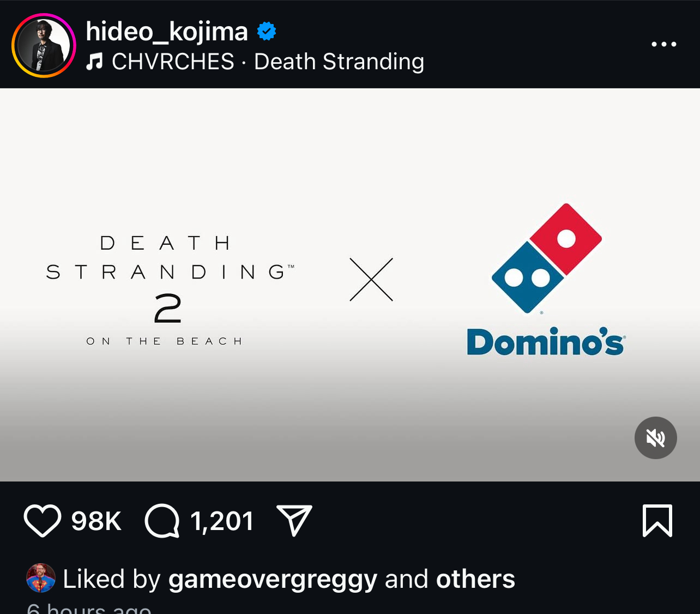Share the post using the paper plane icon

(x=294, y=520)
